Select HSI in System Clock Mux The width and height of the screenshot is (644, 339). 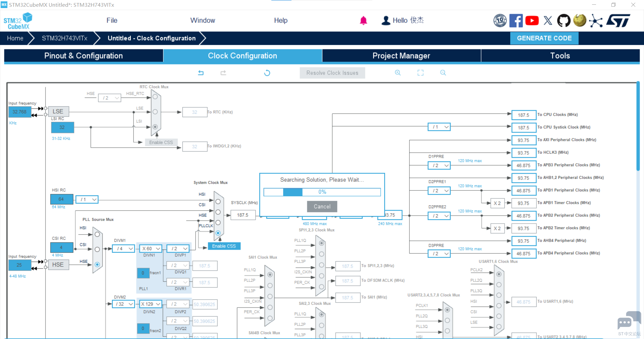(x=218, y=202)
